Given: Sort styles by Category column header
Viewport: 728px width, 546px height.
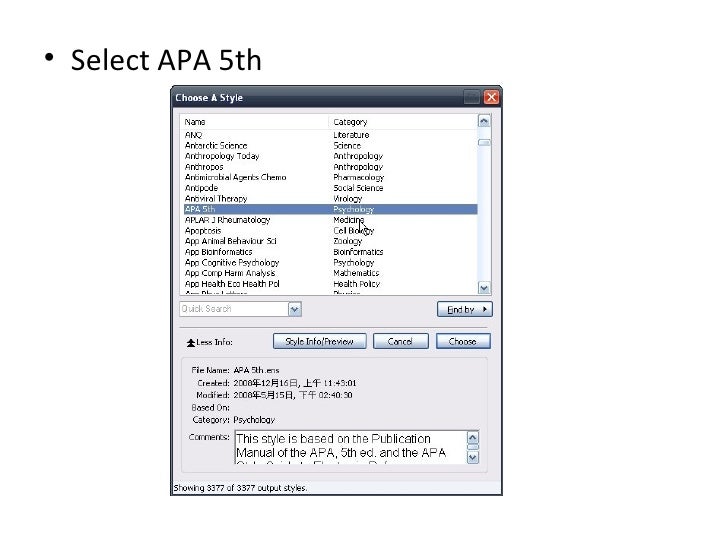Looking at the screenshot, I should tap(403, 122).
